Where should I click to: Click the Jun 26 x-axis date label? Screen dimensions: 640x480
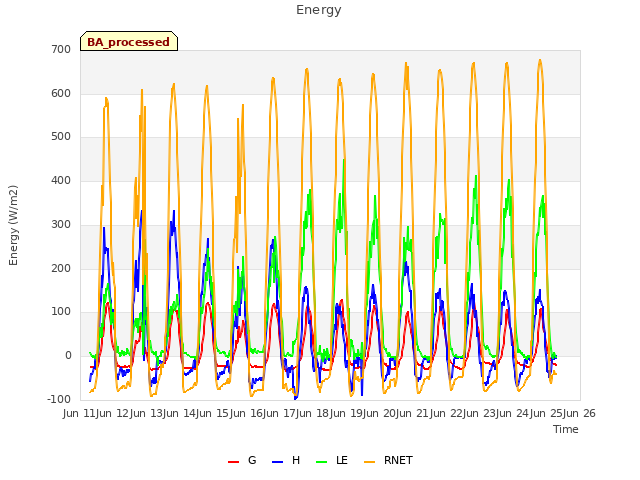[x=579, y=413]
